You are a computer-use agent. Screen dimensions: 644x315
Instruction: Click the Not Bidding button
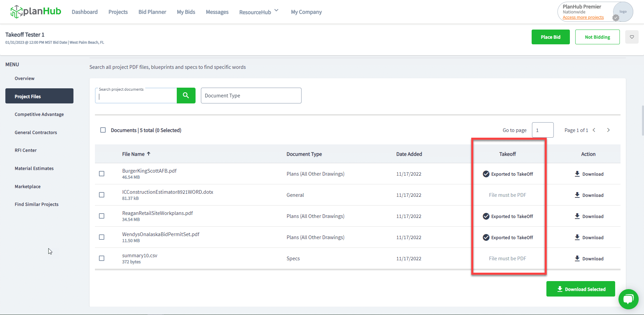pyautogui.click(x=597, y=37)
